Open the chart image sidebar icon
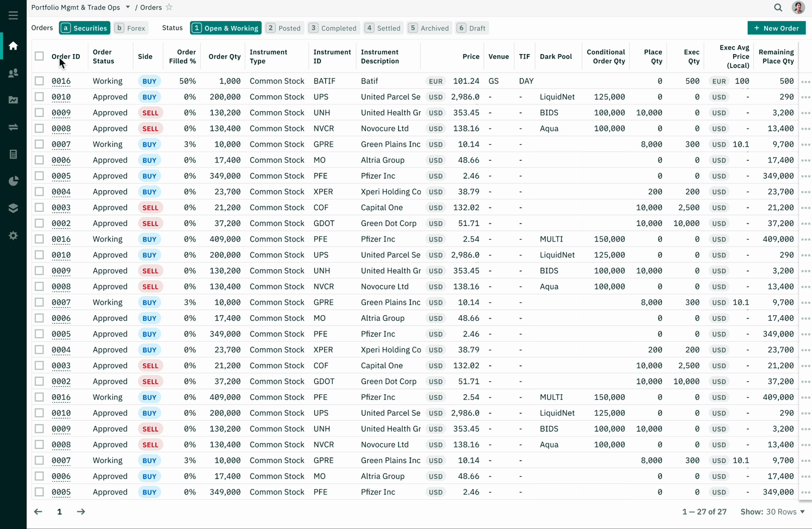 13,100
